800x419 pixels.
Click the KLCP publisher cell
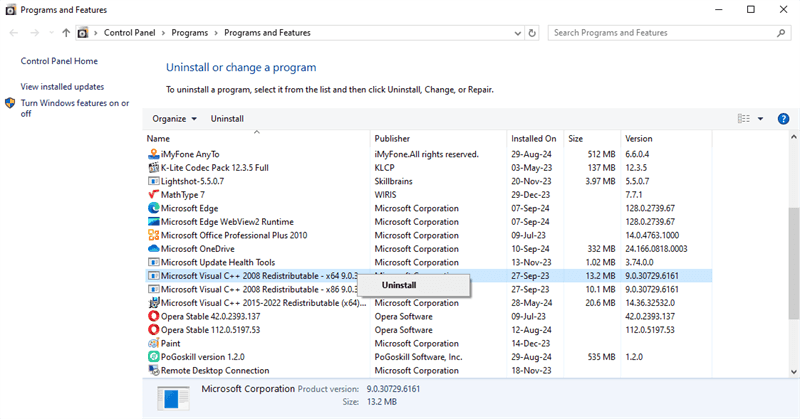(384, 167)
